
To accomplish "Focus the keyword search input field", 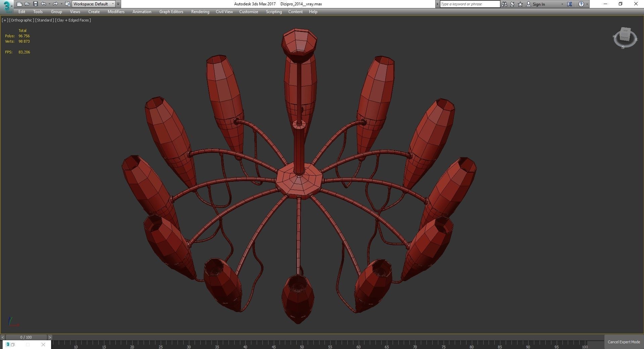I will click(x=470, y=4).
